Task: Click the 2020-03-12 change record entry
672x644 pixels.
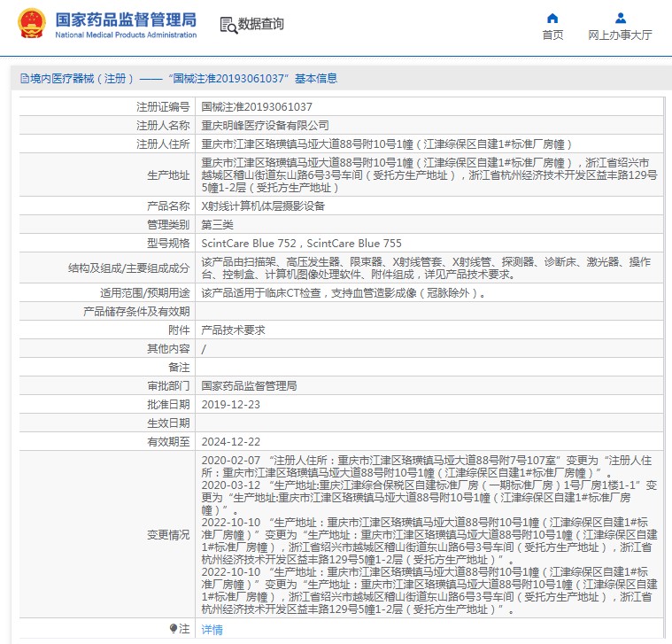Action: (x=429, y=498)
